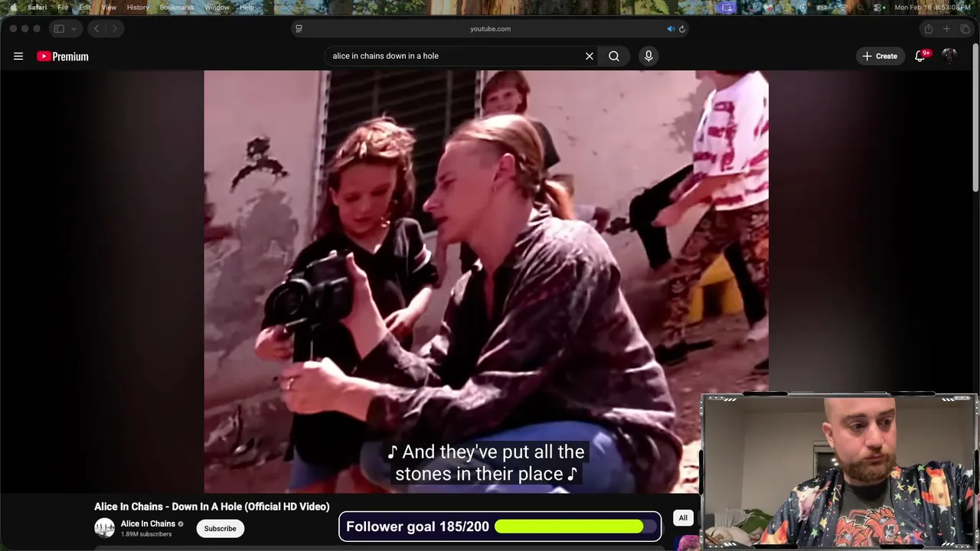Viewport: 980px width, 551px height.
Task: Subscribe to Alice In Chains channel
Action: click(x=220, y=528)
